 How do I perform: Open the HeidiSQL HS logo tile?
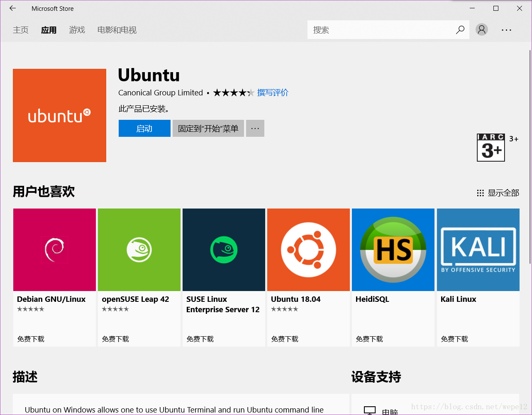click(393, 250)
